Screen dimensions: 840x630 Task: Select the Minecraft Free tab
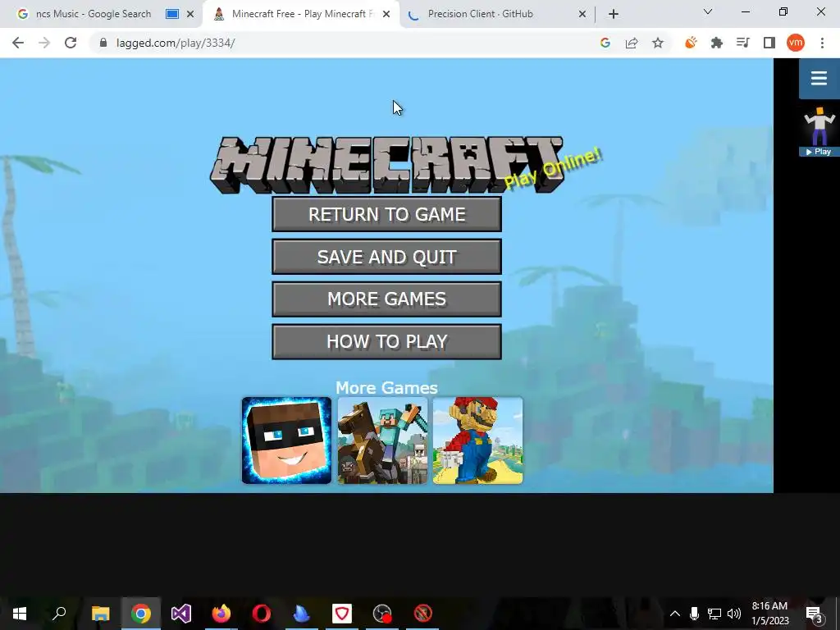click(303, 14)
